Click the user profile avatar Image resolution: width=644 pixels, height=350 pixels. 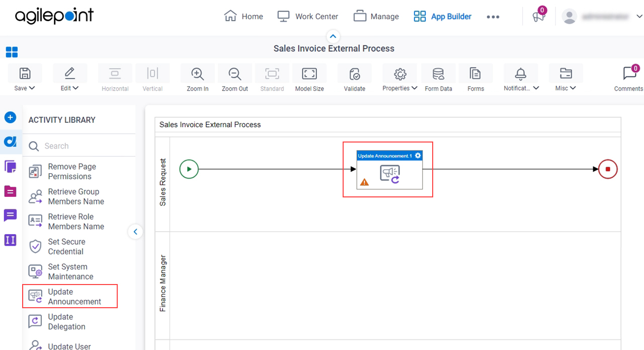[570, 17]
